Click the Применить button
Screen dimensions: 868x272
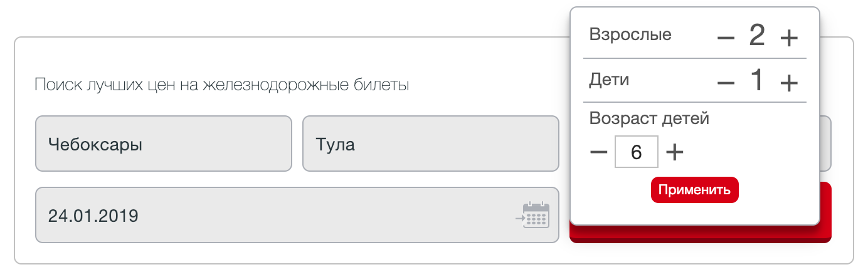tap(695, 190)
